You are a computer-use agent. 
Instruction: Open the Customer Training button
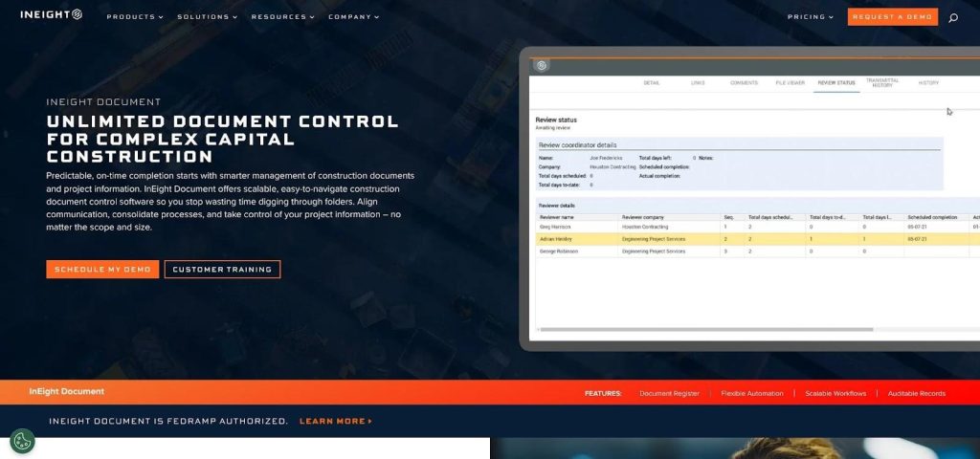pos(222,270)
